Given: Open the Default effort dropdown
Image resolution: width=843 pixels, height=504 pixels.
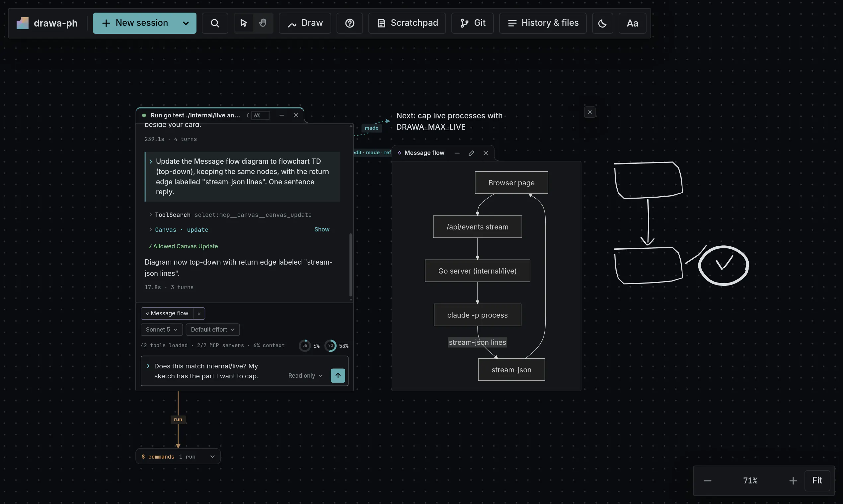Looking at the screenshot, I should 212,330.
